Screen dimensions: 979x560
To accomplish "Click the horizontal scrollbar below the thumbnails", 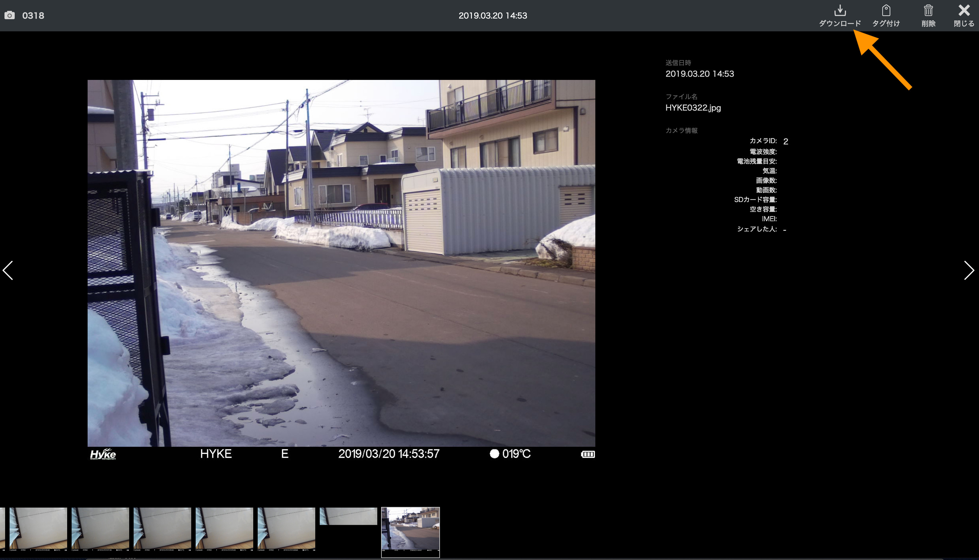I will pos(500,558).
